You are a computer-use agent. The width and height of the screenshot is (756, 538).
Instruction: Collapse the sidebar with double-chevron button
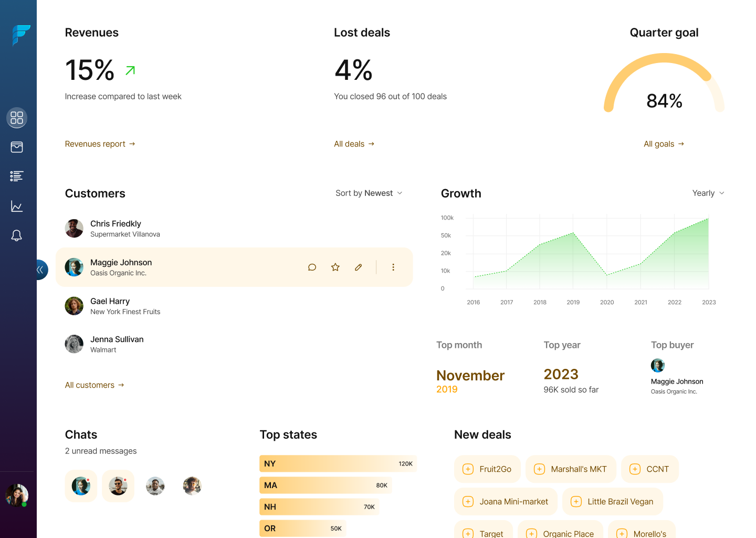(x=40, y=270)
